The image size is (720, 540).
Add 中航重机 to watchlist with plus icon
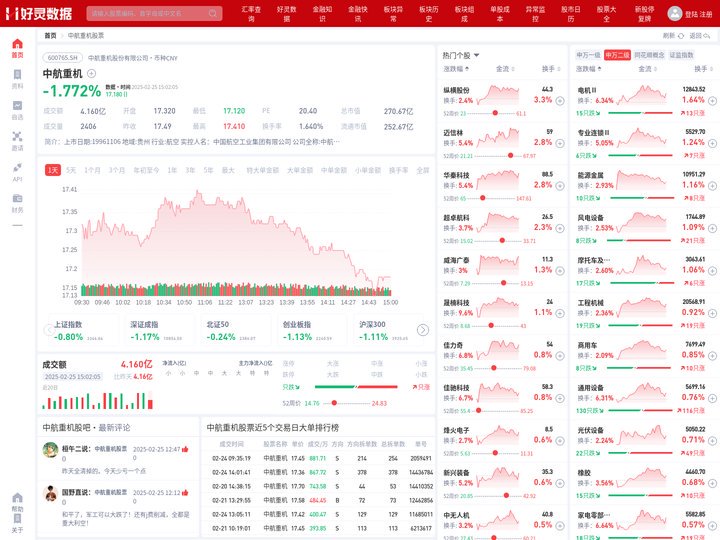tap(91, 73)
